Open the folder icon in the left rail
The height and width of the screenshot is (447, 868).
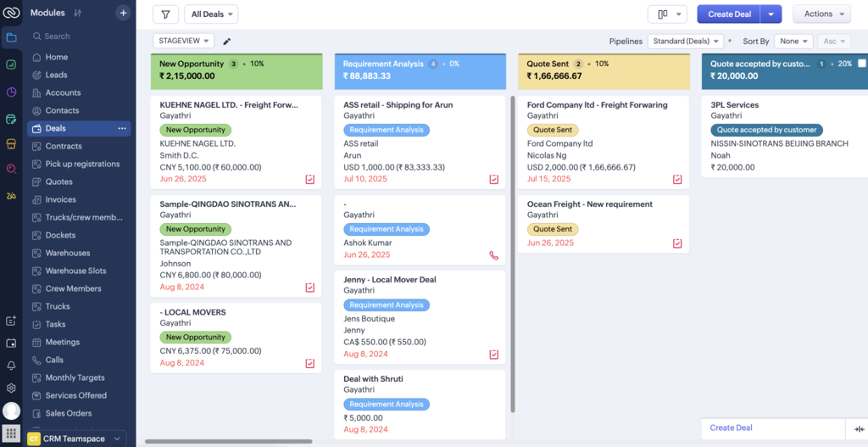click(x=11, y=37)
